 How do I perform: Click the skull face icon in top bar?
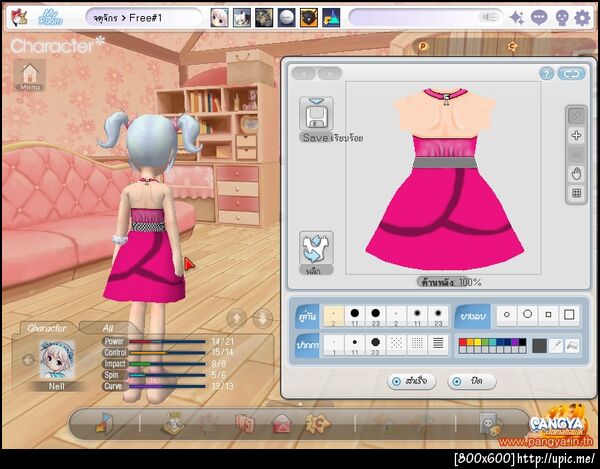tap(561, 18)
